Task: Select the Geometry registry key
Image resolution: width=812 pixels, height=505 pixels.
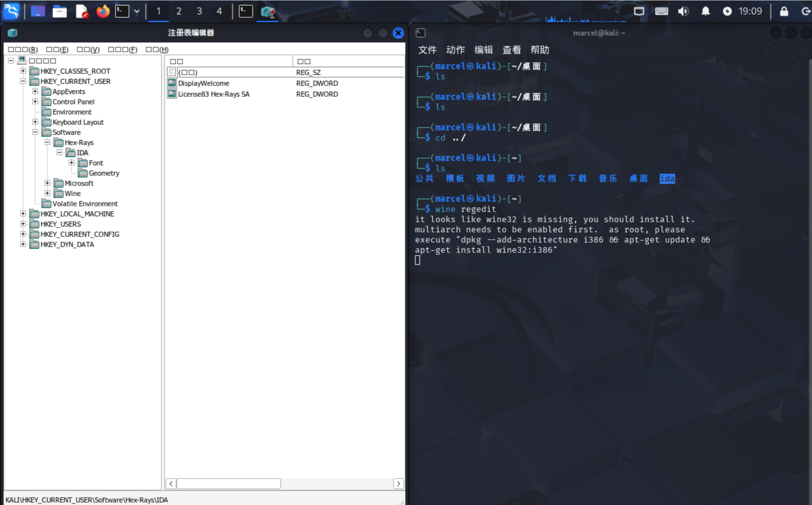Action: pos(104,173)
